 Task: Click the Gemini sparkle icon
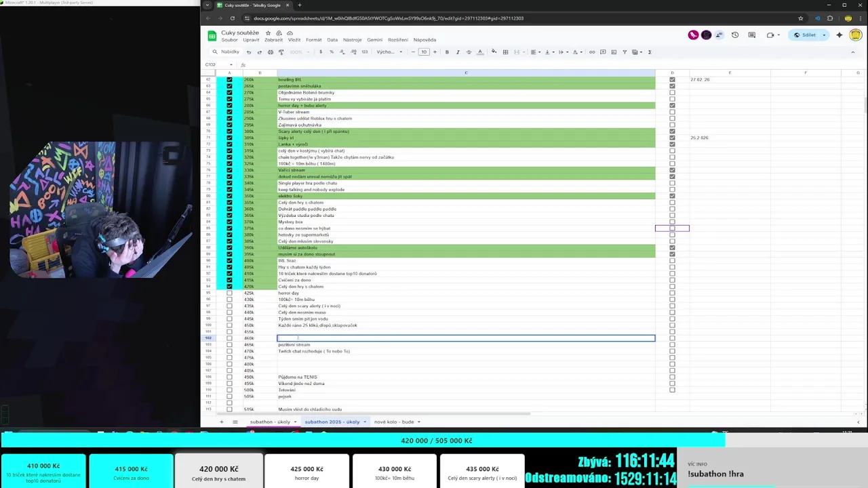pos(840,35)
